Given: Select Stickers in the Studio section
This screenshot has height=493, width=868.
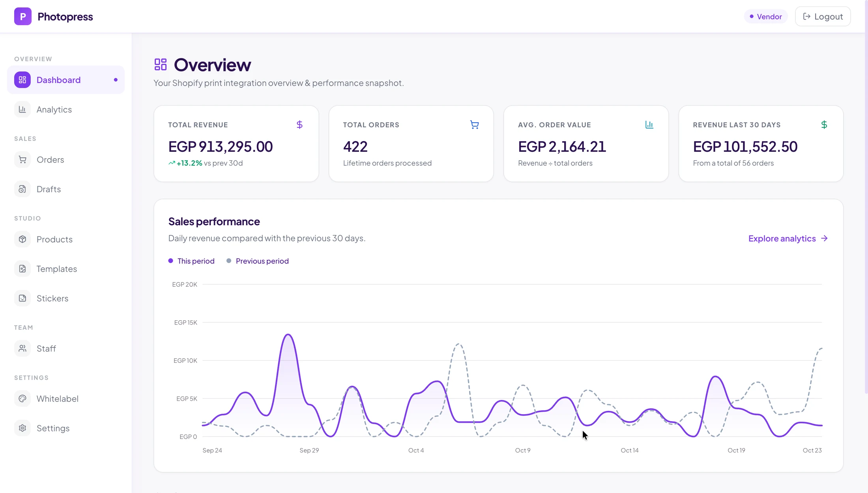Looking at the screenshot, I should (66, 298).
